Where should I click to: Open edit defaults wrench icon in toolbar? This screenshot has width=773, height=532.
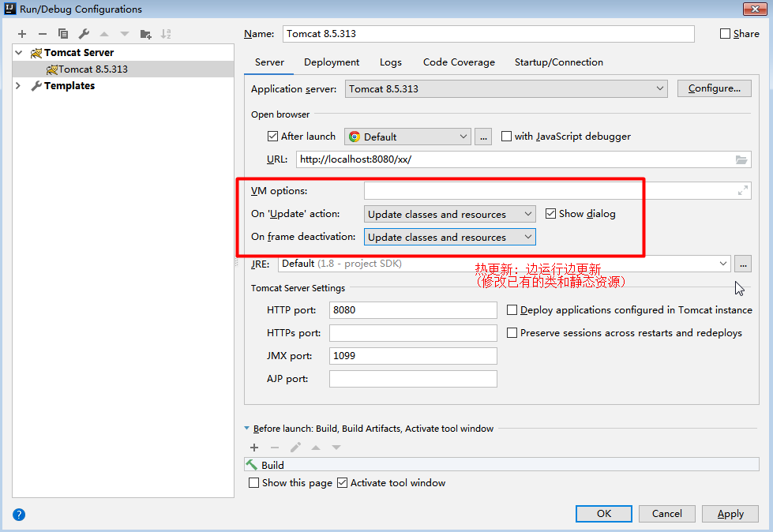click(84, 34)
